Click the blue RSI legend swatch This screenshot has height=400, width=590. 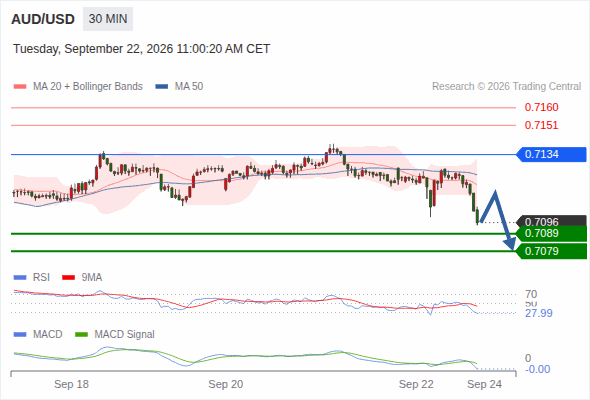pyautogui.click(x=20, y=278)
